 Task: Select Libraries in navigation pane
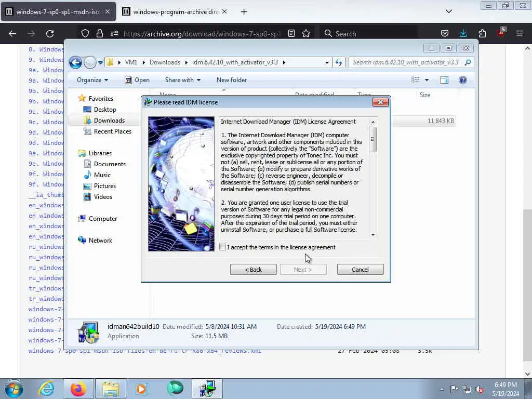pos(100,153)
